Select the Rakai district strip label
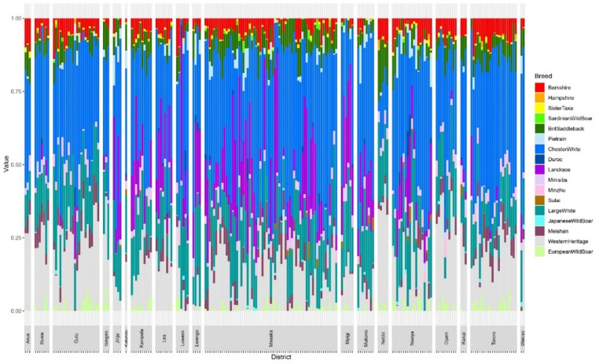 click(x=463, y=338)
